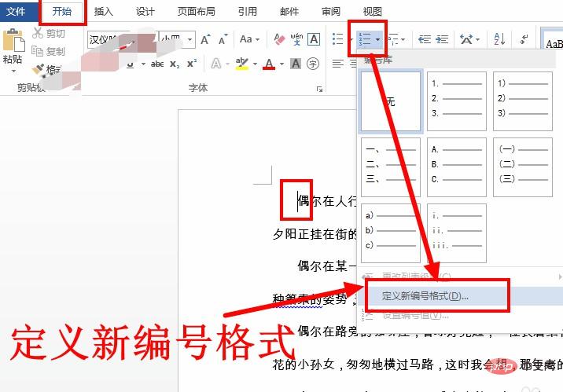Toggle the character border (boxed A) button

pos(314,39)
